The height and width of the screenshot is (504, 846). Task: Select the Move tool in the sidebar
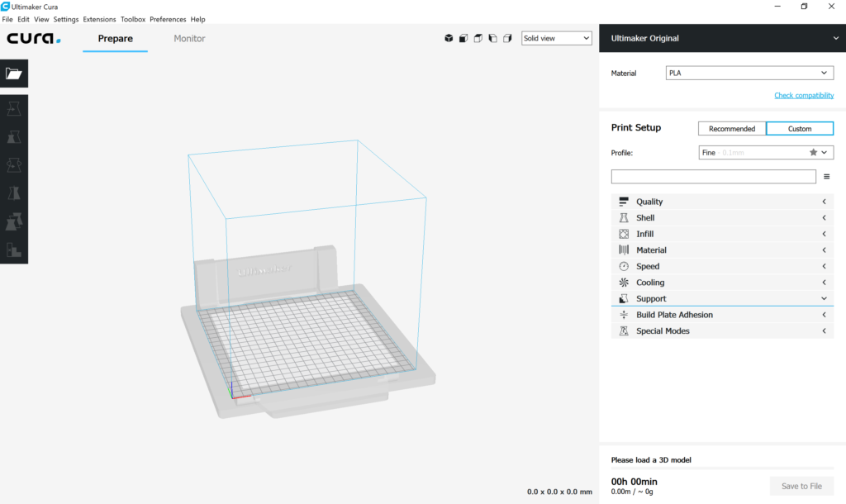coord(13,108)
